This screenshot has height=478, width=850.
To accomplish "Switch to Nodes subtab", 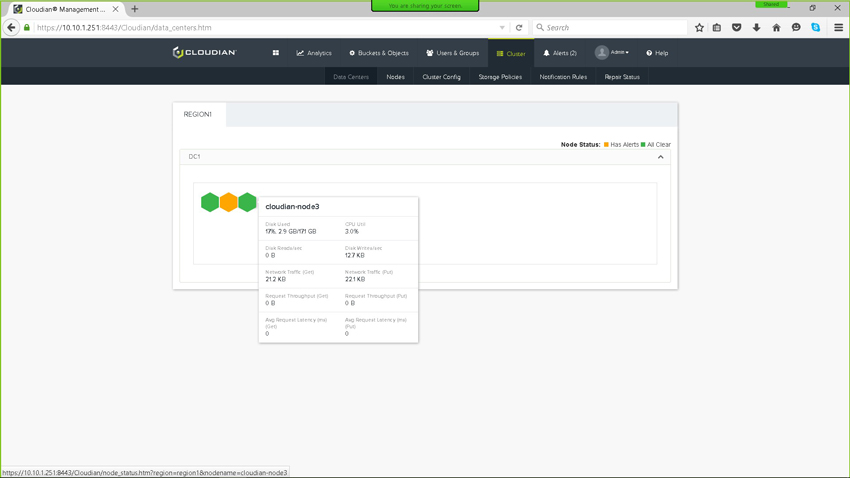I will [x=395, y=77].
